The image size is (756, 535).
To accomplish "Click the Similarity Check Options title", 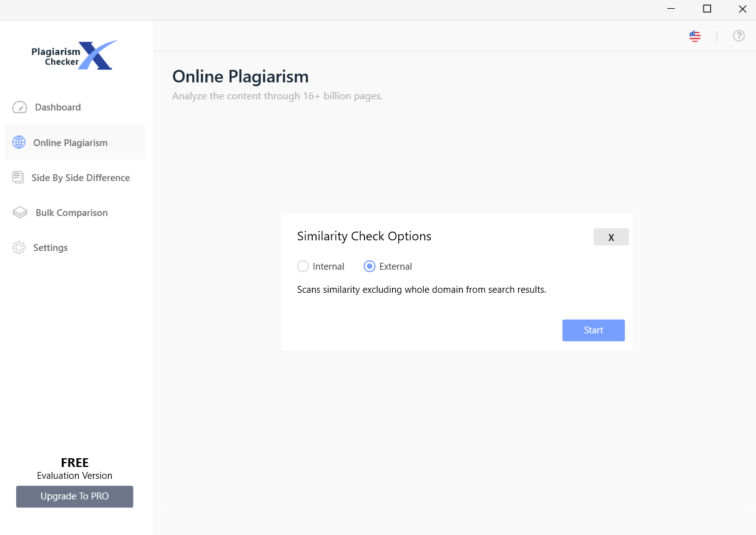I will 364,236.
